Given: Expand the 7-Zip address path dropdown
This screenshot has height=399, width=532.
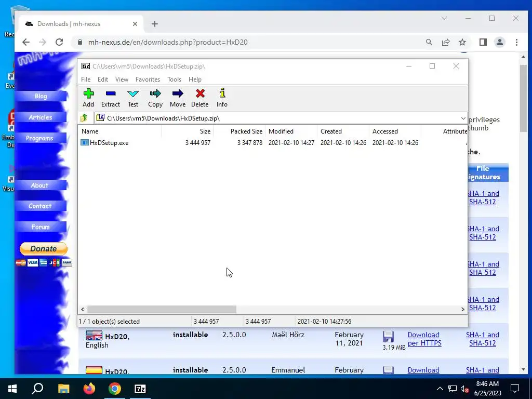Looking at the screenshot, I should tap(463, 118).
